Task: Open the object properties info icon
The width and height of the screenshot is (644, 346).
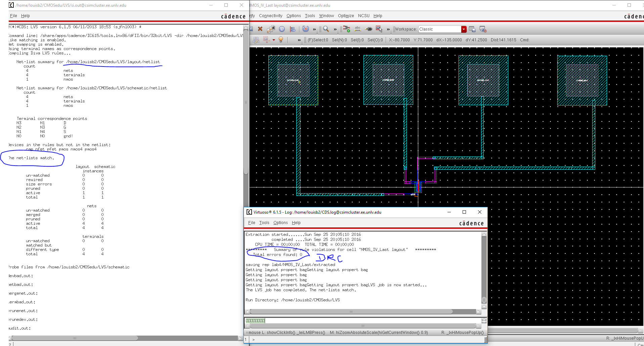Action: (282, 29)
